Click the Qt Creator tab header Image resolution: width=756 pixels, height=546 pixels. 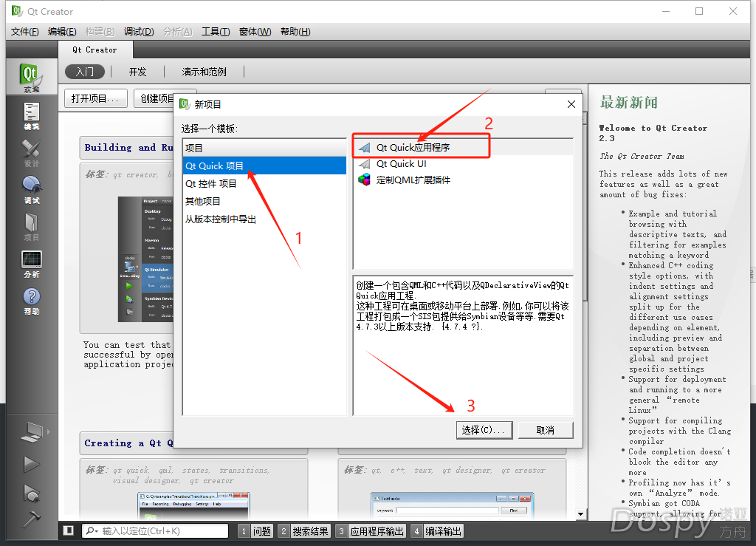(95, 50)
